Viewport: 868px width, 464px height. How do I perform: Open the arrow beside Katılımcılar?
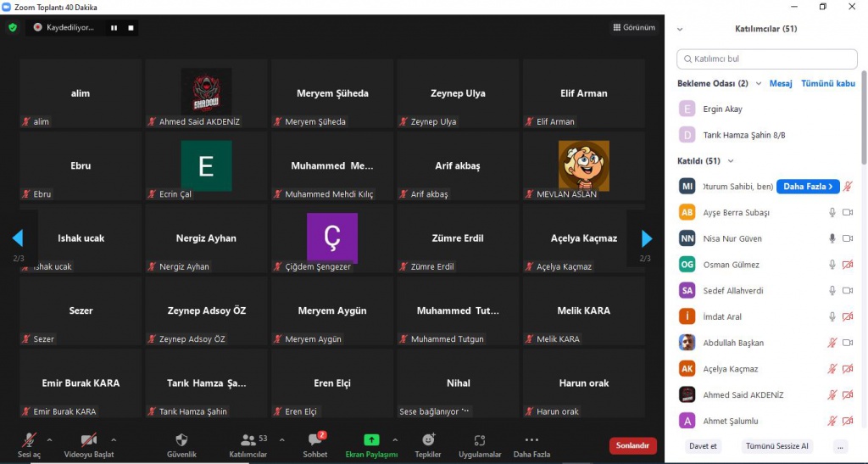(281, 440)
